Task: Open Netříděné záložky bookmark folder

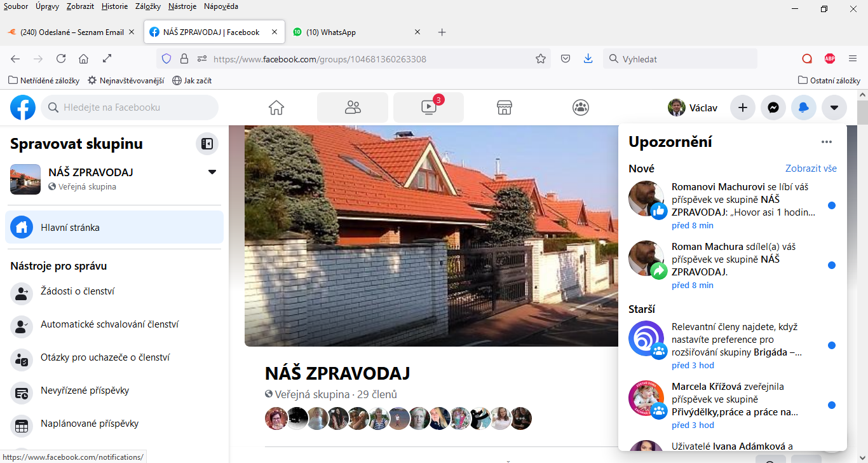Action: (x=44, y=81)
